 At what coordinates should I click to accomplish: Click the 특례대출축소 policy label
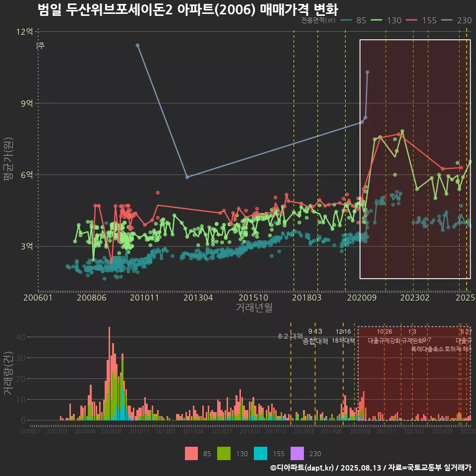pyautogui.click(x=427, y=349)
